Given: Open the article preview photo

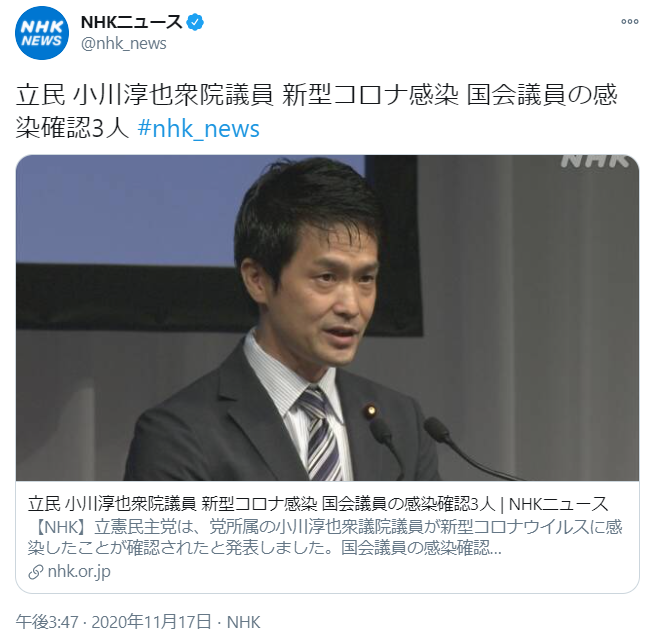Looking at the screenshot, I should point(327,318).
